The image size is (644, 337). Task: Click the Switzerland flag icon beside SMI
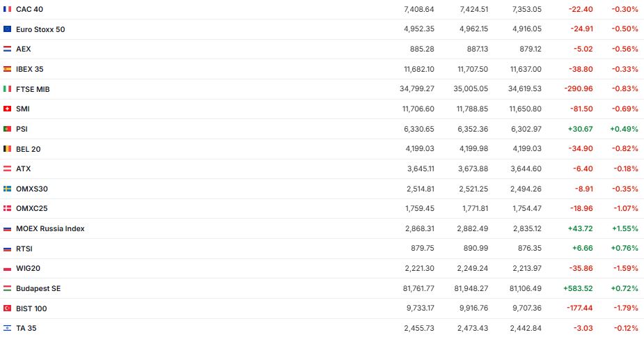pos(7,109)
